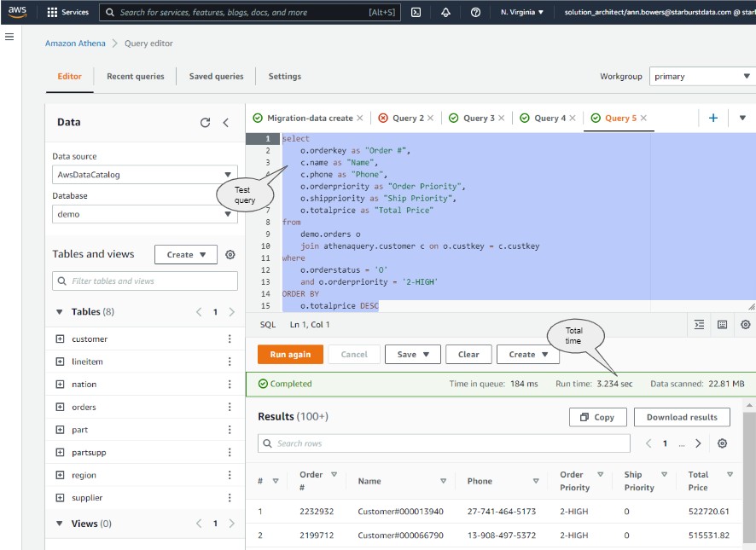Screen dimensions: 756x550
Task: Open Tables and views settings gear
Action: (x=230, y=254)
